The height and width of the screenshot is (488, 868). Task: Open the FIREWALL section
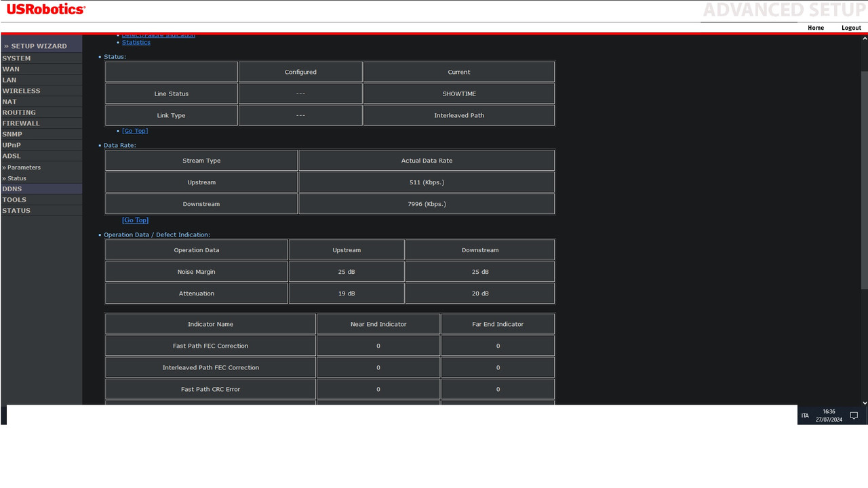click(x=21, y=123)
